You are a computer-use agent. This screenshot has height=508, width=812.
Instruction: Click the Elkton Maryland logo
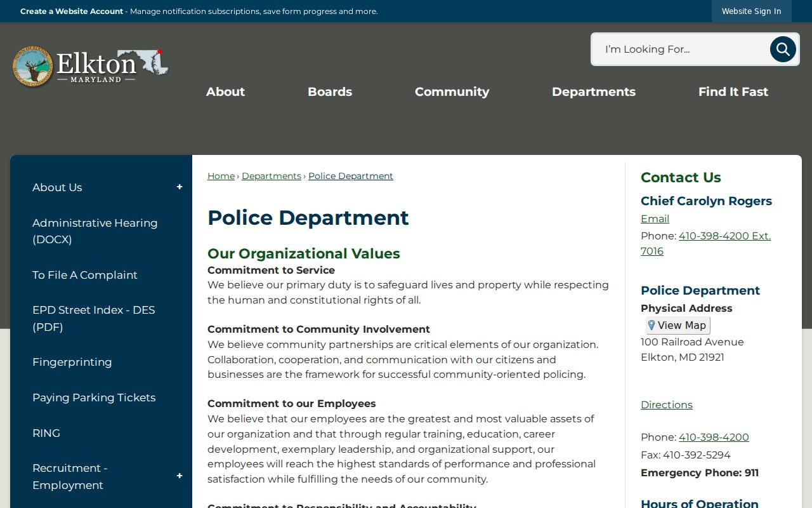pyautogui.click(x=90, y=67)
